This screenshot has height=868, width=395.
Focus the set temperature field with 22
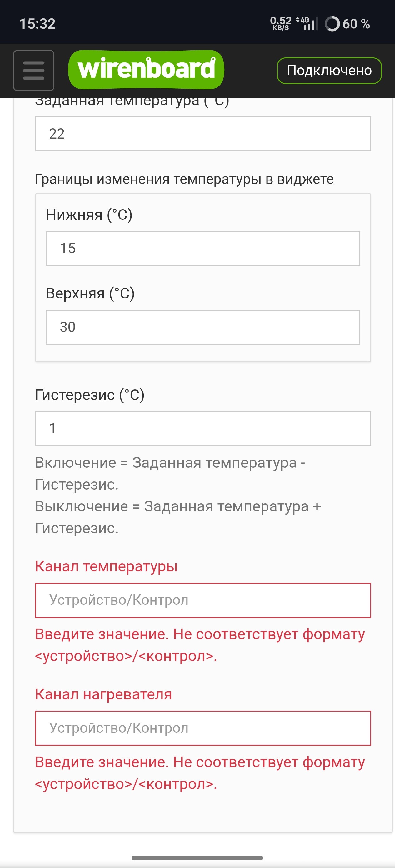click(x=203, y=134)
